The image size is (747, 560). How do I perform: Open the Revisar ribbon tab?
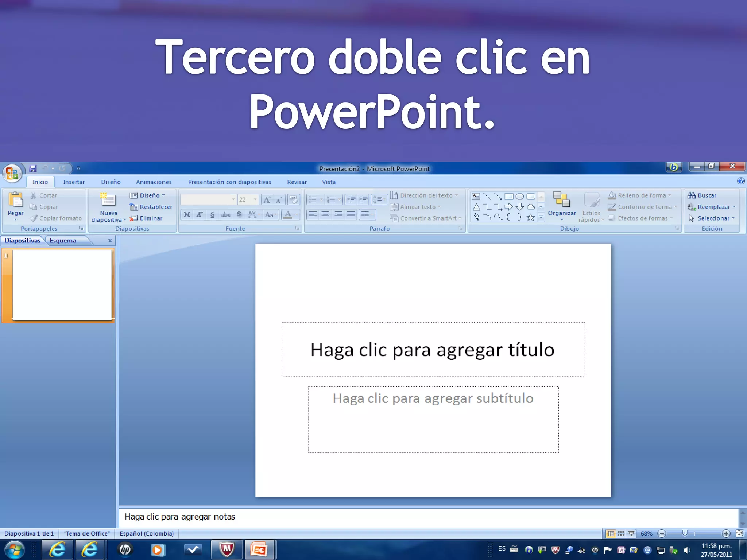(x=297, y=182)
